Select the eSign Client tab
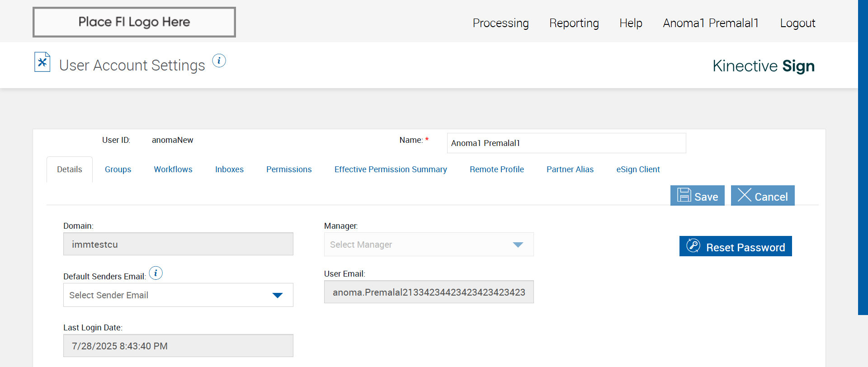 [x=638, y=169]
